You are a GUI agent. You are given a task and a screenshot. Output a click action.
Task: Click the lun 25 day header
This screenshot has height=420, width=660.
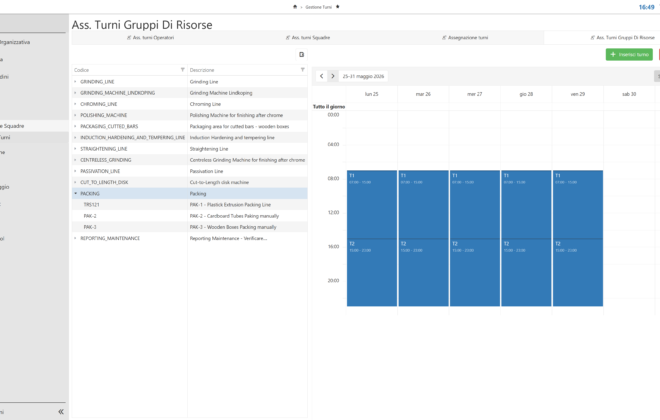[372, 94]
